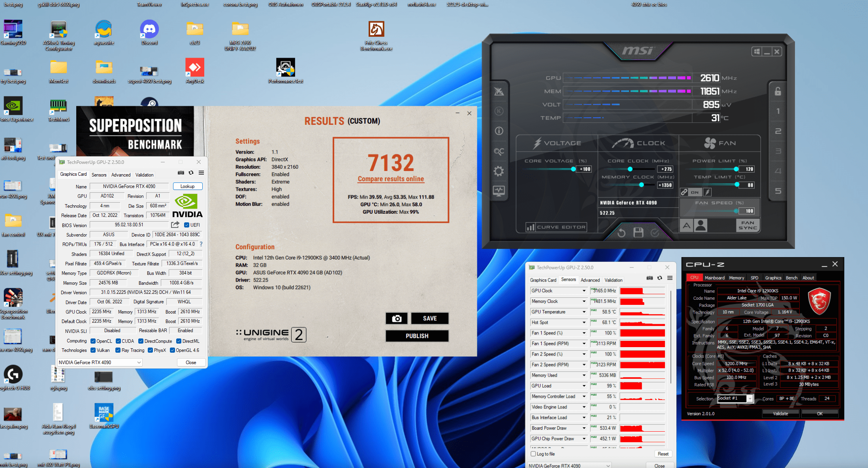
Task: Toggle DirectCompute checkbox in GPU-Z
Action: tap(141, 341)
